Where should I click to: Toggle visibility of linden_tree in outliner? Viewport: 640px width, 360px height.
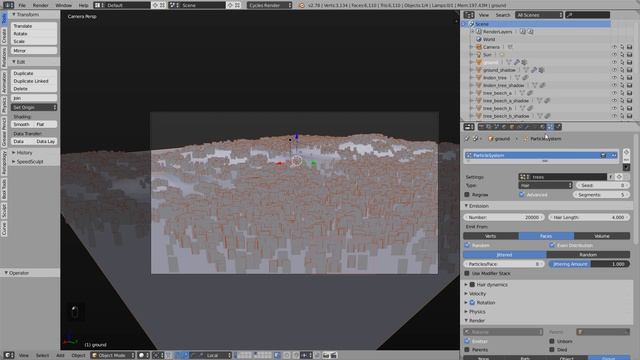[614, 78]
